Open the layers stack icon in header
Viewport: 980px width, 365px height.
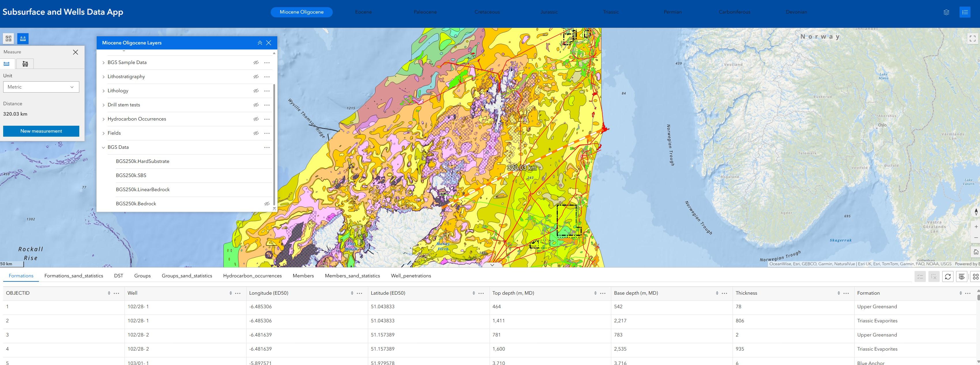point(946,12)
